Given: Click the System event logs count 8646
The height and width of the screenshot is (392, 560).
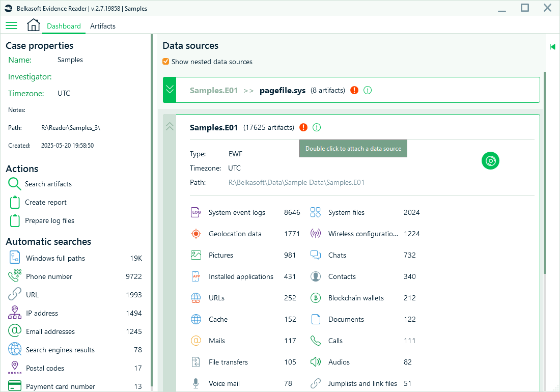Looking at the screenshot, I should click(292, 212).
